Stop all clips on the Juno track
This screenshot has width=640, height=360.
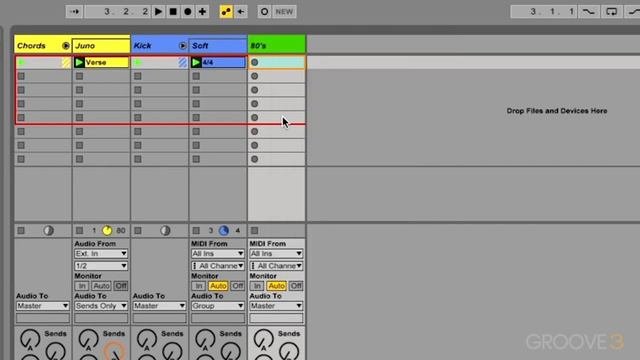coord(80,231)
